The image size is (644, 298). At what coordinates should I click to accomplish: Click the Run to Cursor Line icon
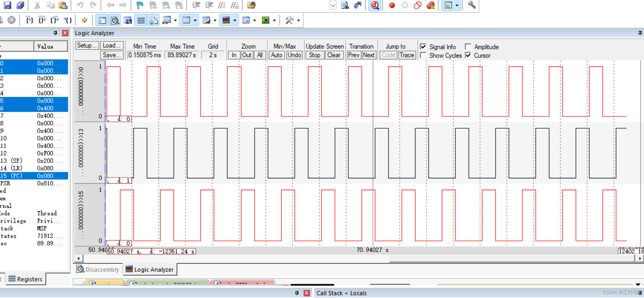67,20
